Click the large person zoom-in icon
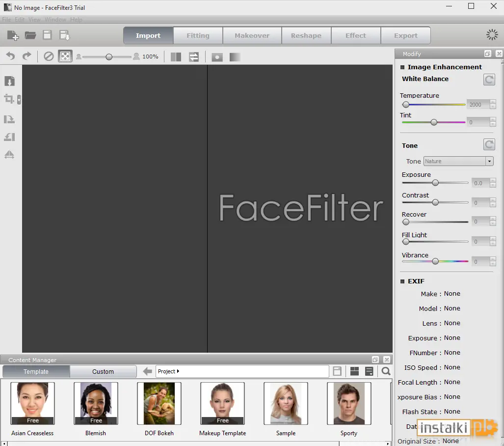The image size is (504, 446). 136,56
